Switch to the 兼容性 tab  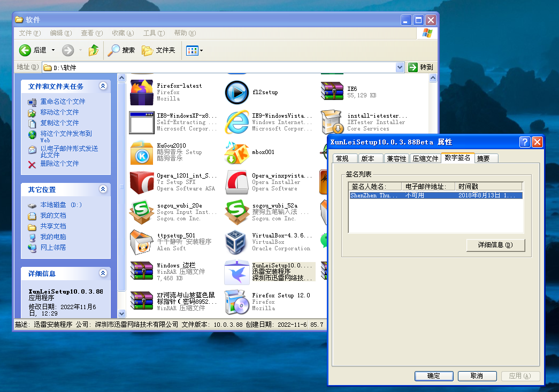[396, 158]
